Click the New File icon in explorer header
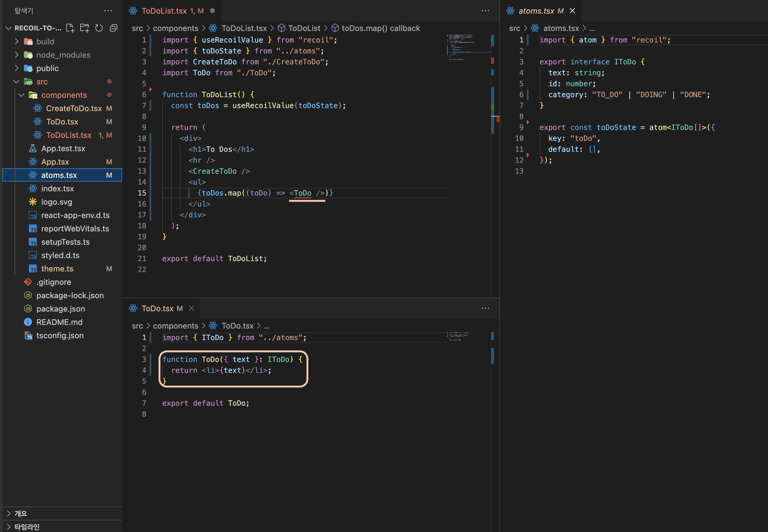 click(70, 28)
